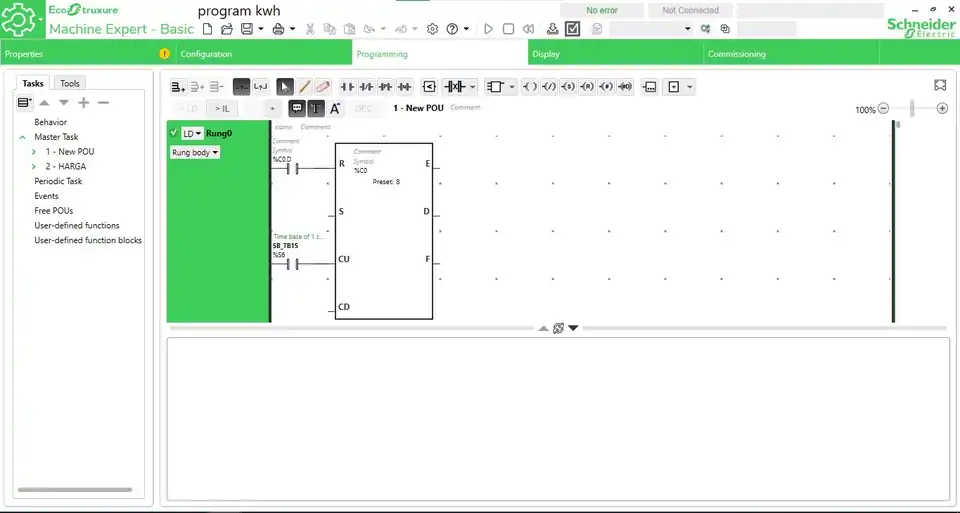Insert a function block element
Viewport: 960px width, 513px height.
pyautogui.click(x=495, y=87)
